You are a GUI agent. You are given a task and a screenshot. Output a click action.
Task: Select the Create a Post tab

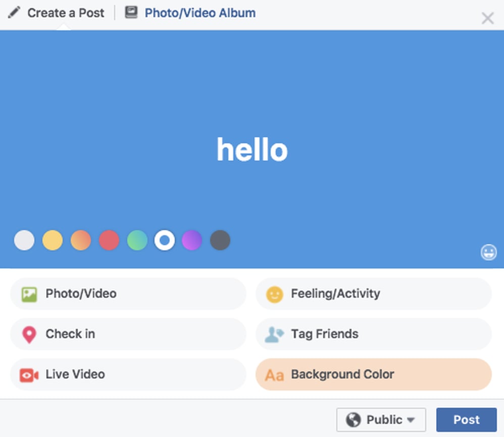click(x=66, y=13)
